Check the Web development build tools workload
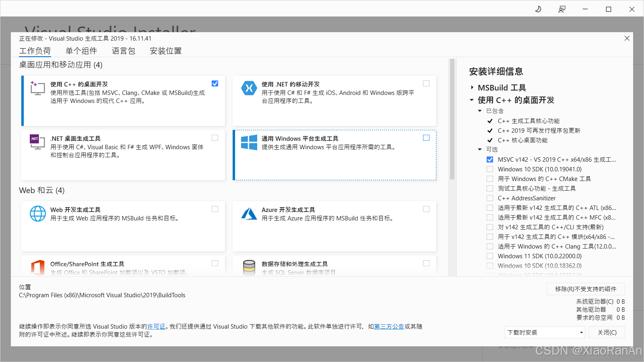Image resolution: width=644 pixels, height=362 pixels. click(215, 209)
